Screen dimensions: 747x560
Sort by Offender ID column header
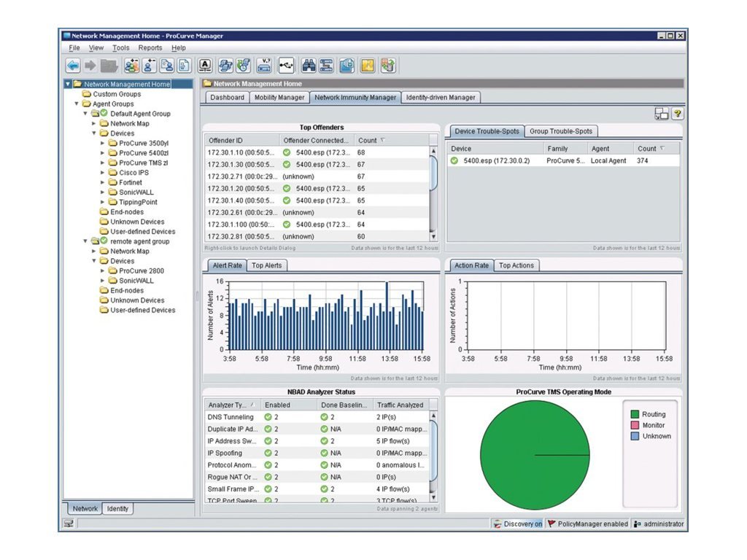[242, 141]
